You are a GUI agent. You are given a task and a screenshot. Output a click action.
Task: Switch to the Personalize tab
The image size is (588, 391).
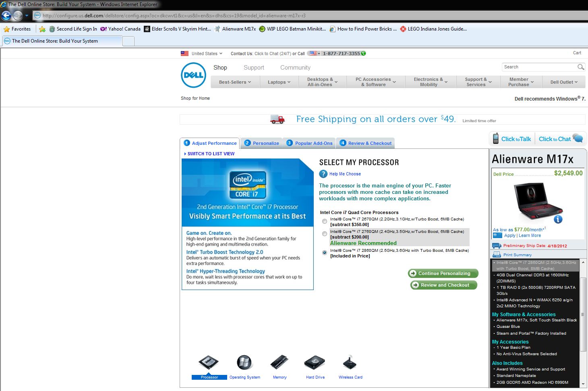point(261,143)
